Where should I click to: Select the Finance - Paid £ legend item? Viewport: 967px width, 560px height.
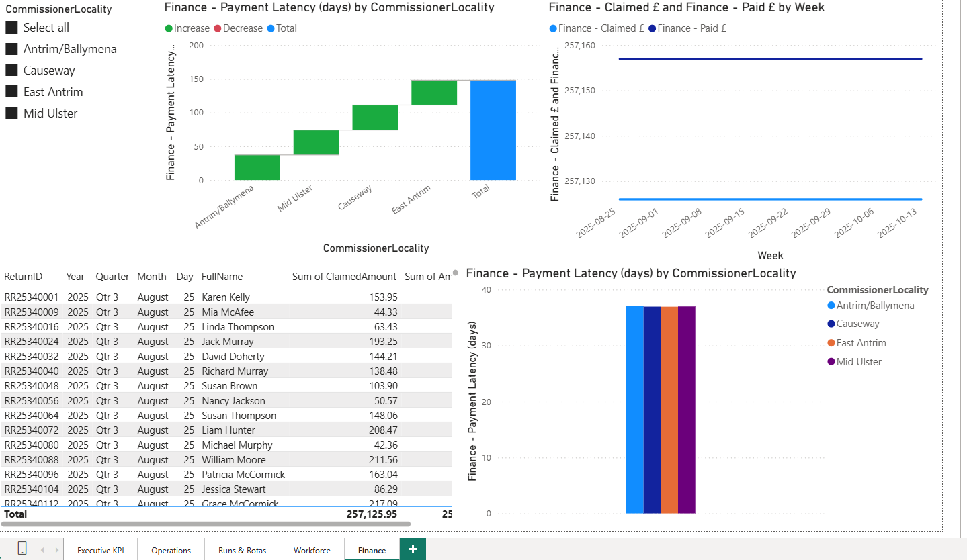click(687, 28)
